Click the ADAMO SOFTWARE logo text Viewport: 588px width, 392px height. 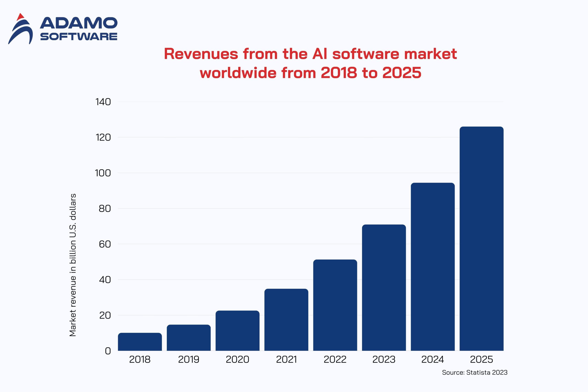(x=79, y=29)
